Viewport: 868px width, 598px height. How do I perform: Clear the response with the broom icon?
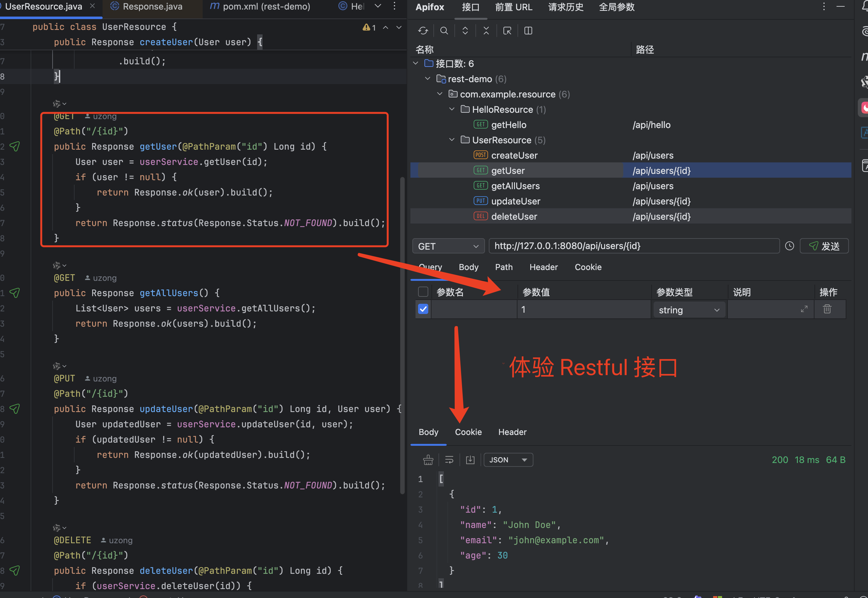[428, 460]
